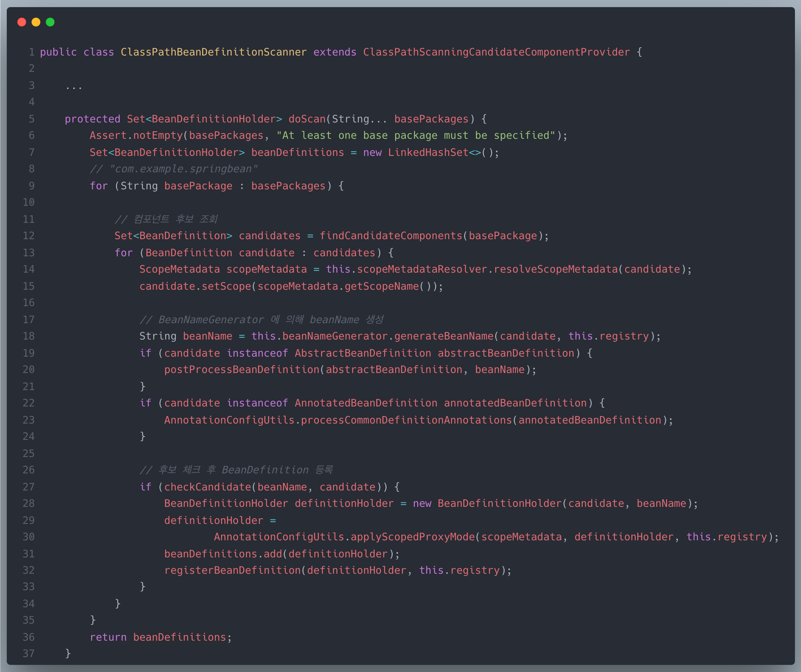Click ClassPathScanningCandidateComponentProvider superclass name
801x672 pixels.
pyautogui.click(x=496, y=52)
